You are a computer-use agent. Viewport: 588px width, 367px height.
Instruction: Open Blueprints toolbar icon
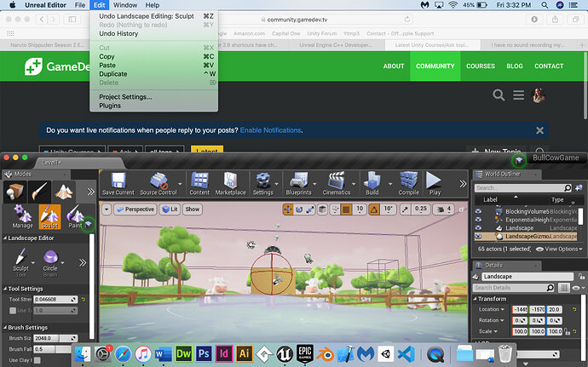(x=298, y=184)
